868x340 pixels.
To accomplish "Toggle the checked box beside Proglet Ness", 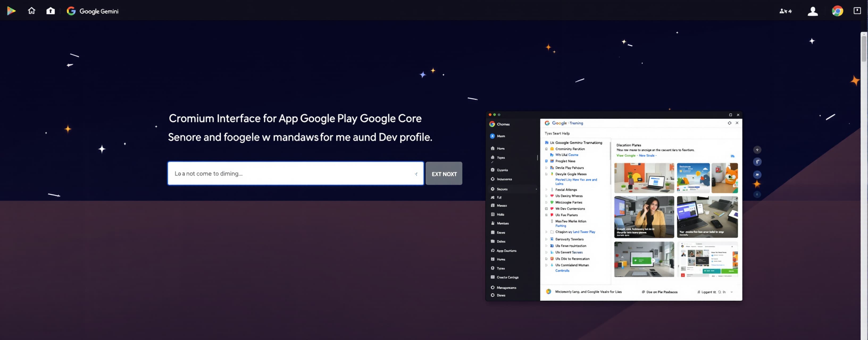I will point(546,161).
